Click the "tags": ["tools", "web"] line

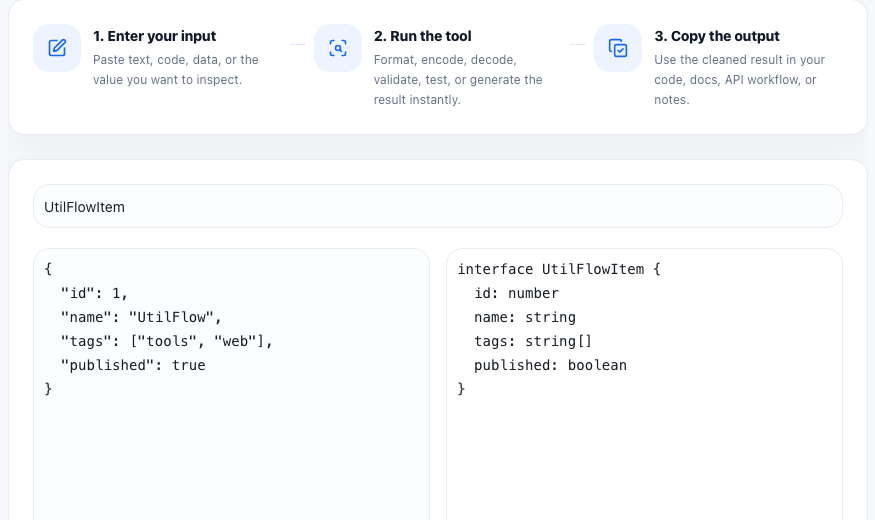coord(166,341)
